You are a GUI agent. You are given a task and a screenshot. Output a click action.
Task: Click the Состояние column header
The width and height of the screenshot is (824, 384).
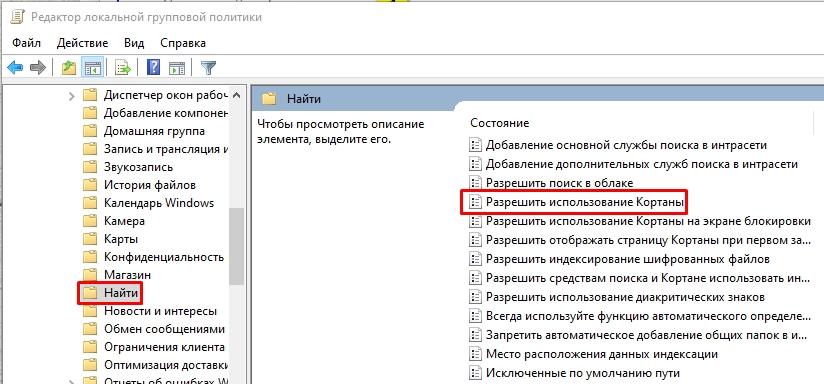(499, 123)
